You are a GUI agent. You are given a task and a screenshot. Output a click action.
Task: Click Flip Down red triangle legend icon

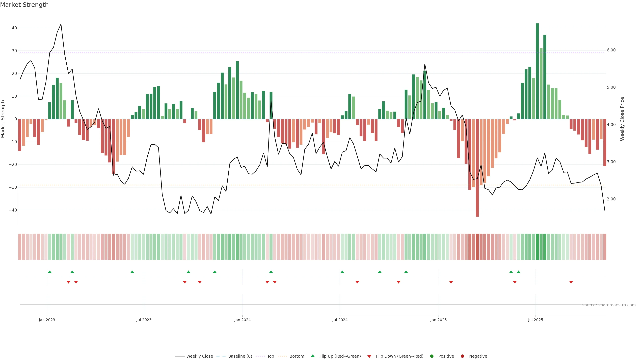pos(369,356)
